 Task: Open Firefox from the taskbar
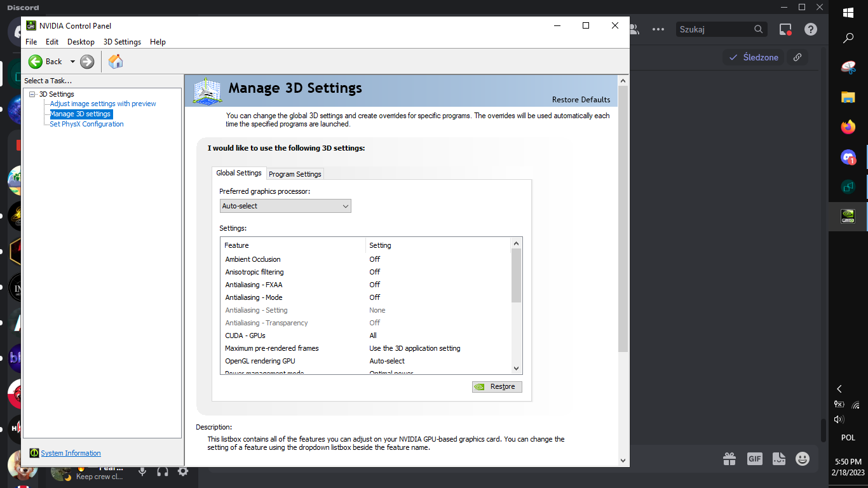[x=848, y=127]
